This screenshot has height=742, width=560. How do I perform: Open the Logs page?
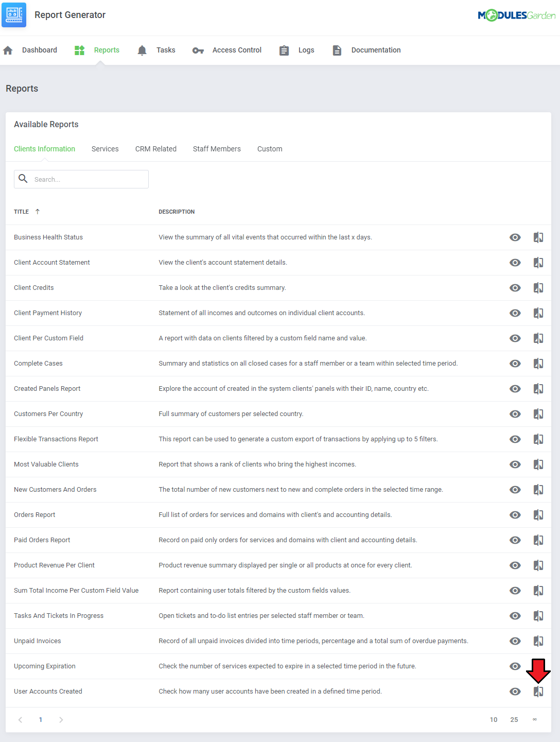[297, 50]
